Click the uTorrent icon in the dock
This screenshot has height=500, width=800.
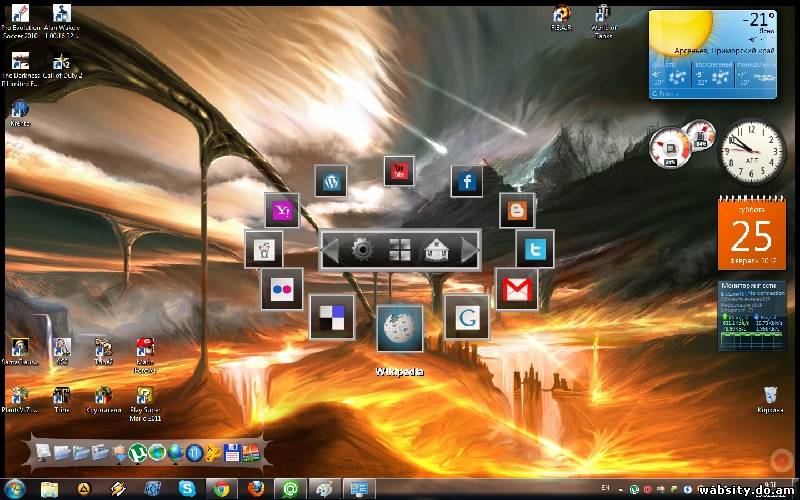click(137, 453)
